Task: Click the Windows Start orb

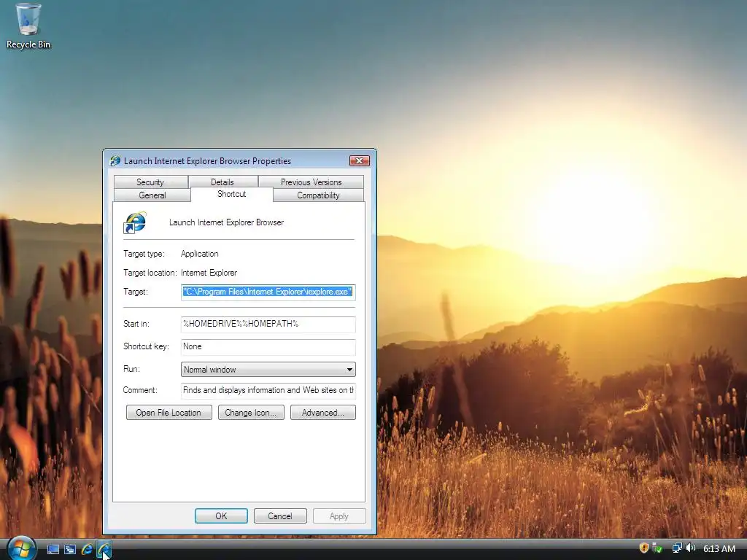Action: (21, 548)
